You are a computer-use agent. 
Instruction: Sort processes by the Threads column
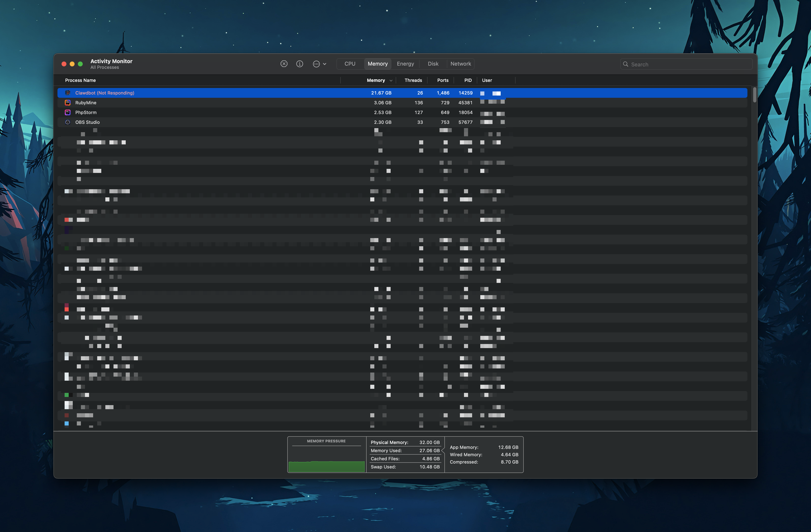coord(413,80)
